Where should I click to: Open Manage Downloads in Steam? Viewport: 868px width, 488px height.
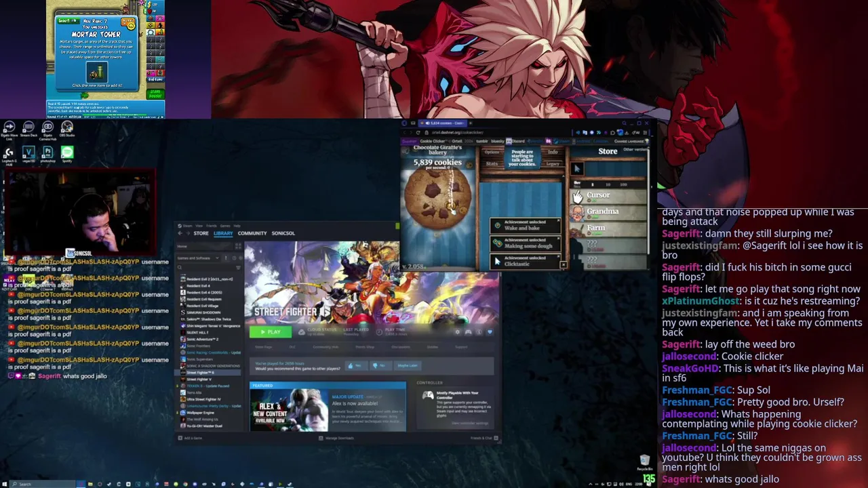pos(336,438)
